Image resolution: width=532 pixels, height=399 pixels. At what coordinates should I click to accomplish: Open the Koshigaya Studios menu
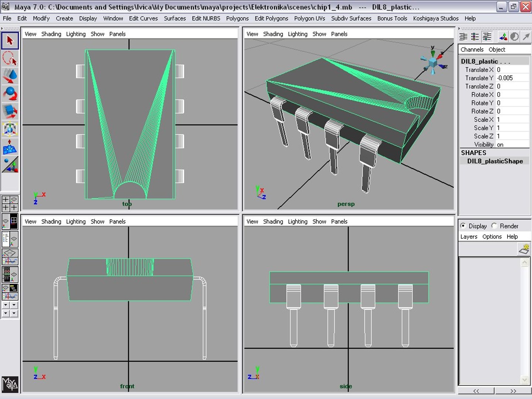[436, 18]
